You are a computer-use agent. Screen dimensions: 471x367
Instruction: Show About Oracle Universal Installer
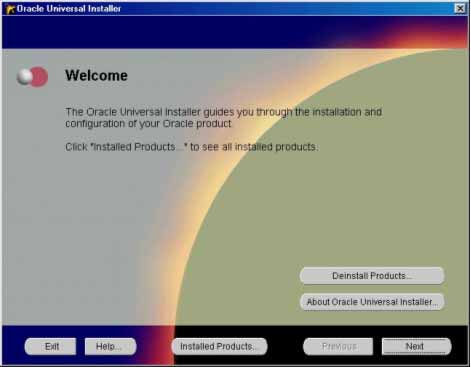(x=372, y=302)
